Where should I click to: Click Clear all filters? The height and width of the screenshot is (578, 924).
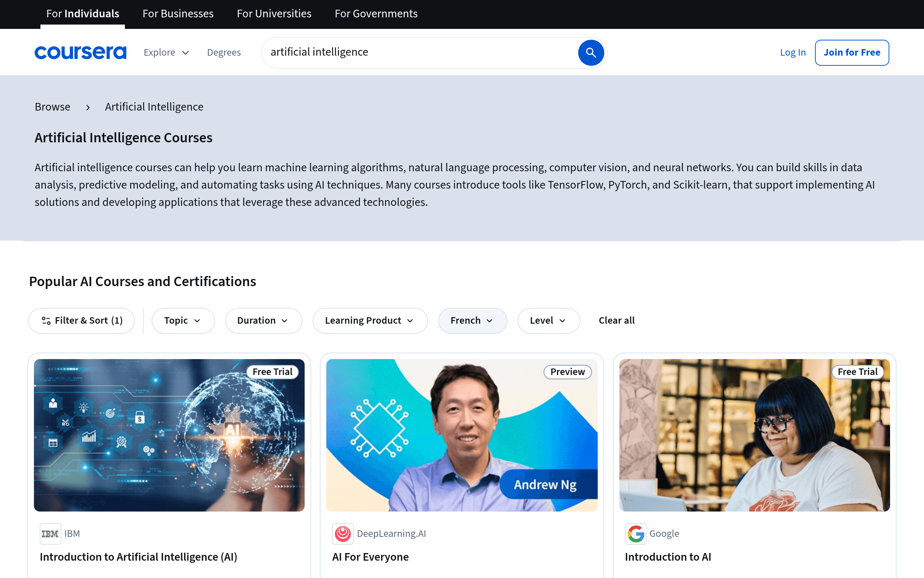616,320
